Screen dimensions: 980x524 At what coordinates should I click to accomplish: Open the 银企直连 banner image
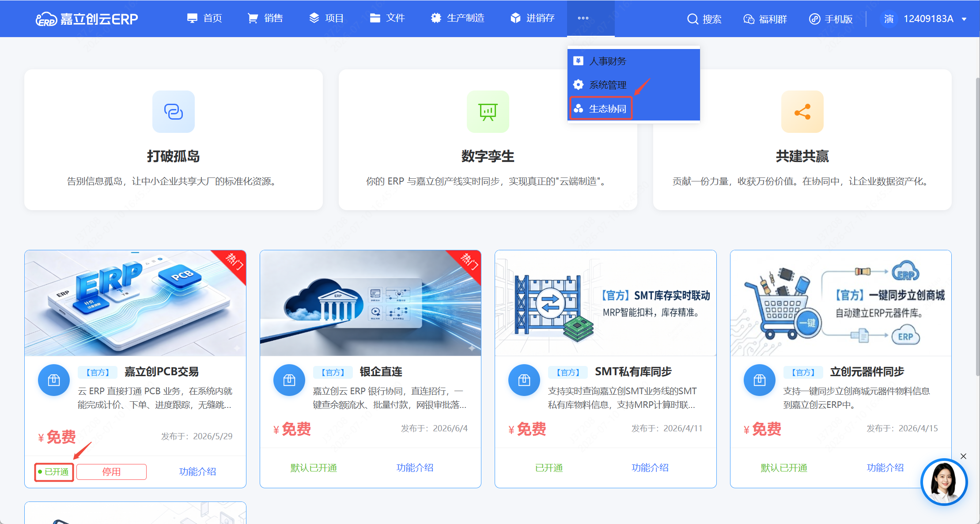[371, 303]
